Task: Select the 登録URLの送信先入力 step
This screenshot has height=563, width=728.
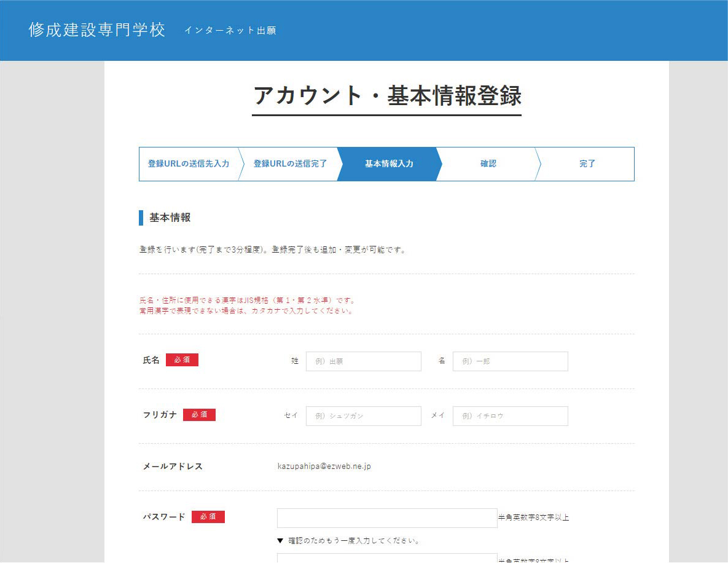Action: click(188, 164)
